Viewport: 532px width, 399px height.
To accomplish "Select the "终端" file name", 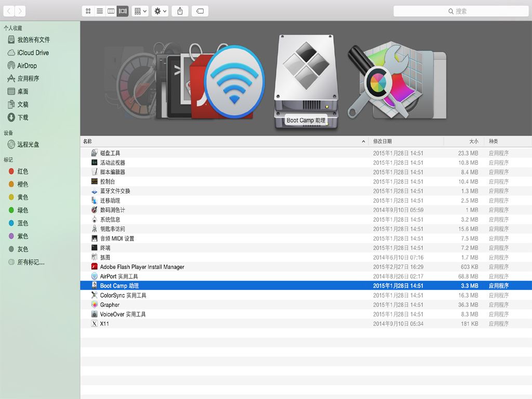I will 105,248.
